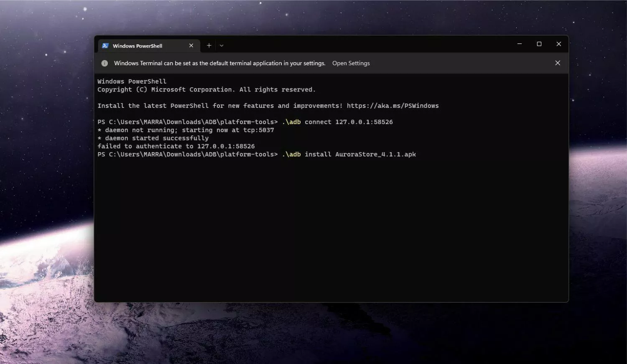Click the https://aka.ms/PSWindows link
627x364 pixels.
click(x=393, y=106)
